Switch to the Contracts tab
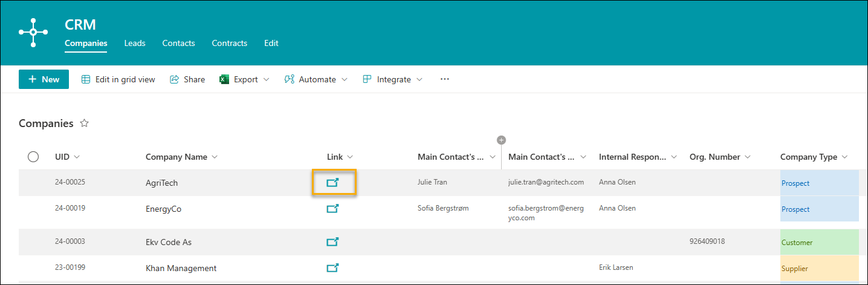The height and width of the screenshot is (285, 868). (x=229, y=43)
